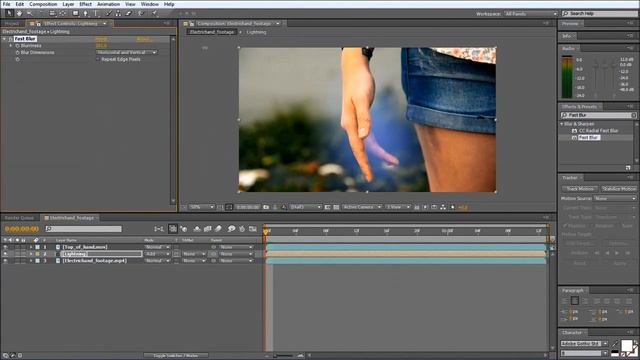Open the Layer menu
640x360 pixels.
point(68,4)
